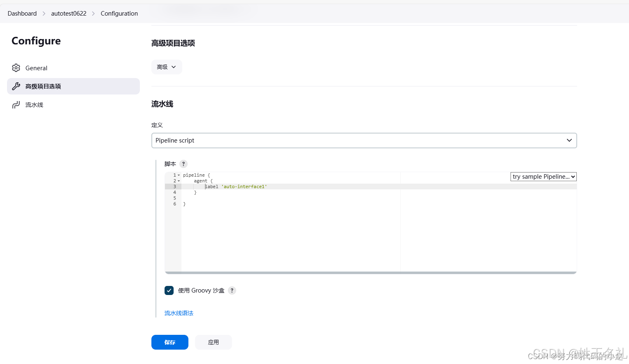Fold code at line 1 arrow
629x364 pixels.
tap(179, 175)
